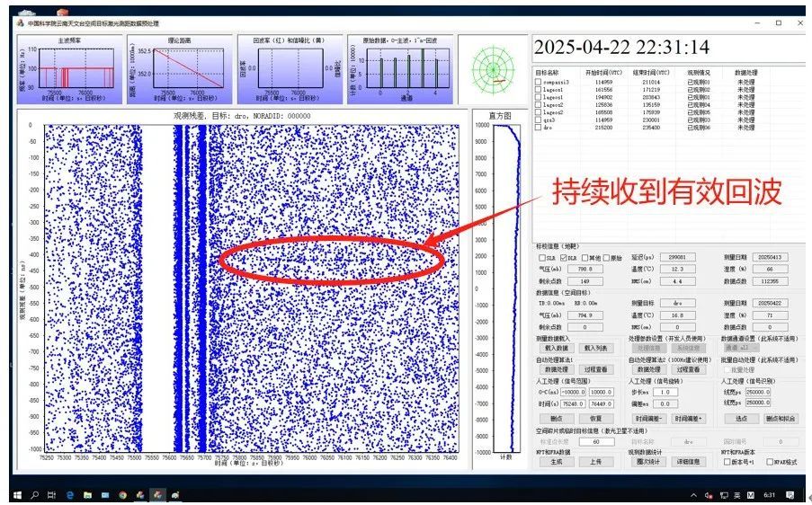The width and height of the screenshot is (812, 505).
Task: Sort by 目标名称 column header
Action: [x=548, y=73]
